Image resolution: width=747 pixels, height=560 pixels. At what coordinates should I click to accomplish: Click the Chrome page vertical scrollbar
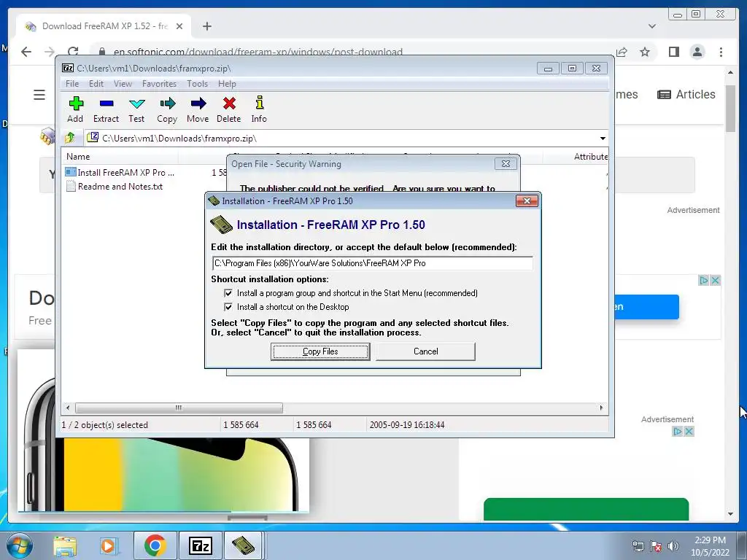(730, 109)
